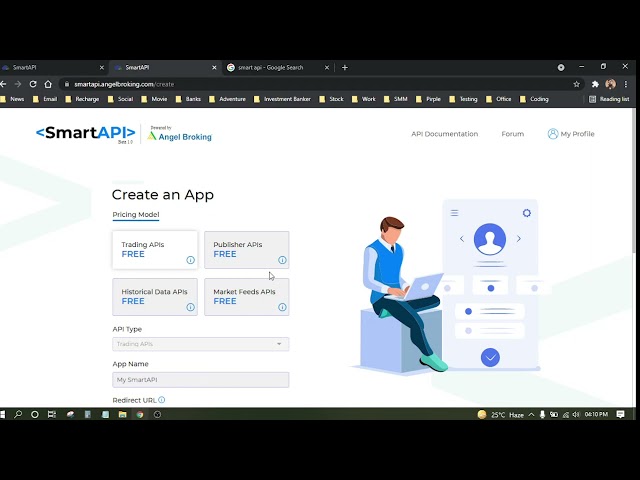Open taskbar search magnifier
640x480 pixels.
pos(18,414)
